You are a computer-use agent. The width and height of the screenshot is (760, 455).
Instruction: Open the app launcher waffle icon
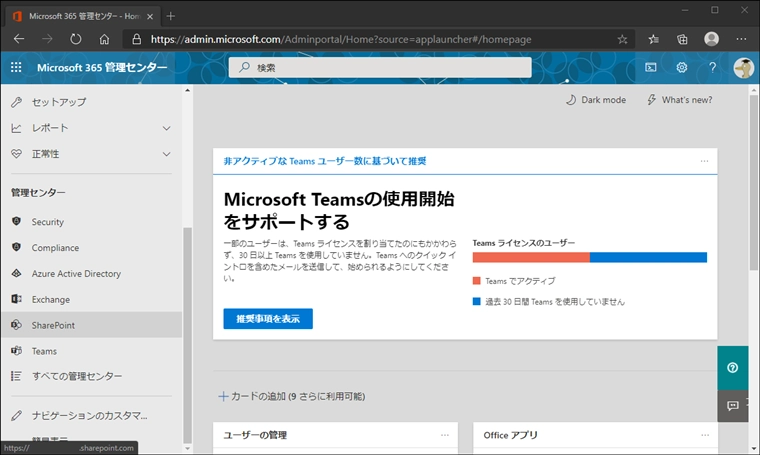point(16,67)
